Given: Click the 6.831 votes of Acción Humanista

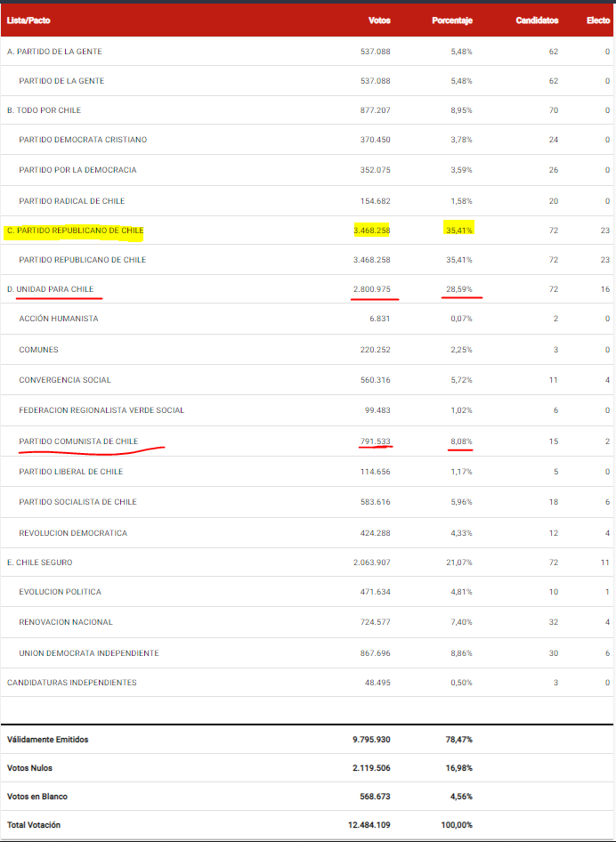Looking at the screenshot, I should point(379,319).
